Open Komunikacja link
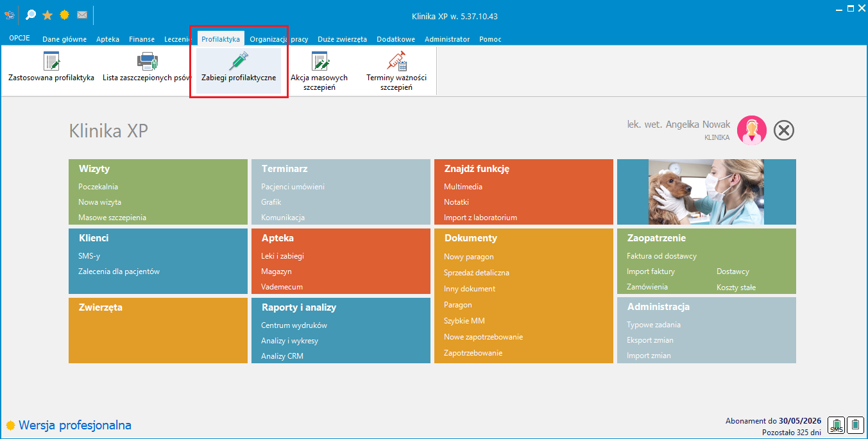This screenshot has width=868, height=439. coord(283,218)
